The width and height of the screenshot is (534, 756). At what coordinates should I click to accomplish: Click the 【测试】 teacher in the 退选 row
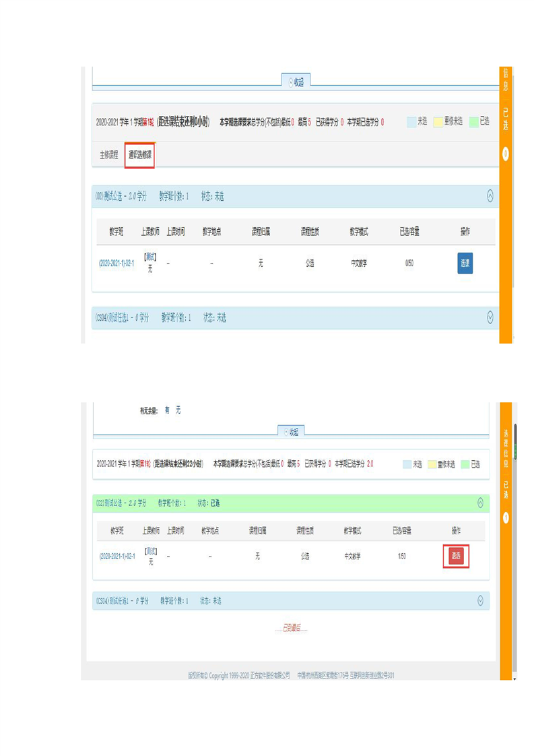pyautogui.click(x=151, y=551)
